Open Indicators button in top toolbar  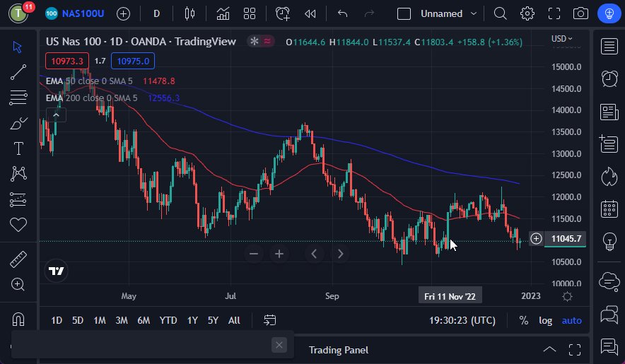pyautogui.click(x=223, y=13)
